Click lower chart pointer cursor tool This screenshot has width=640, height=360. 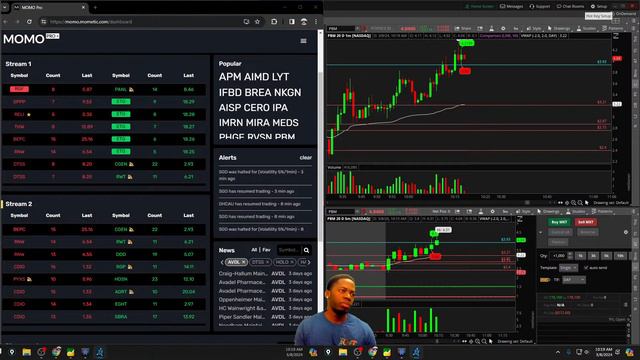tap(491, 341)
